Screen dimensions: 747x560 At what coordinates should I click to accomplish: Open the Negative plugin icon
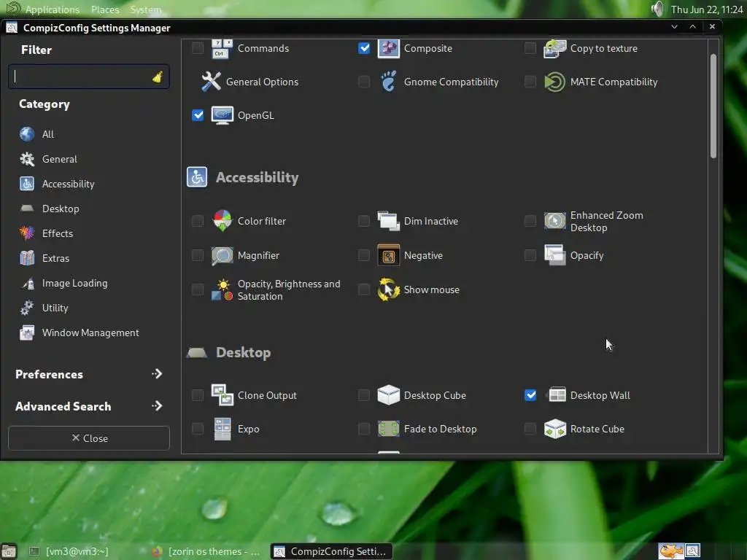(x=388, y=256)
